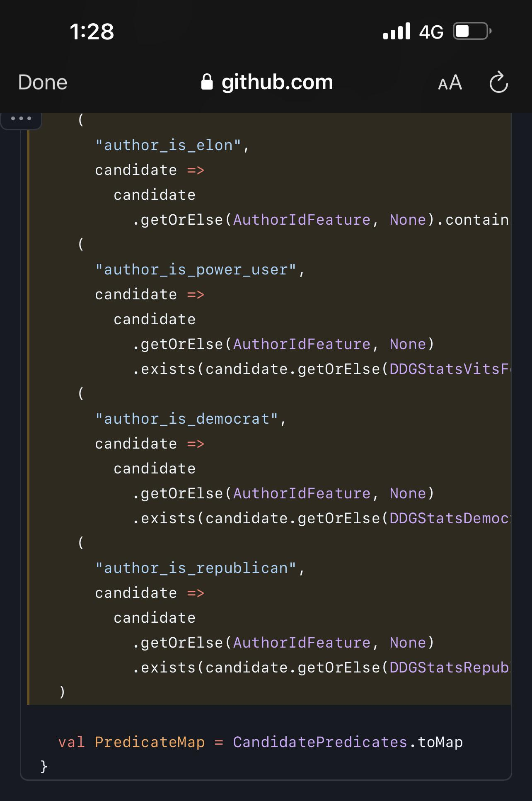Viewport: 532px width, 801px height.
Task: Tap the val keyword
Action: coord(71,742)
